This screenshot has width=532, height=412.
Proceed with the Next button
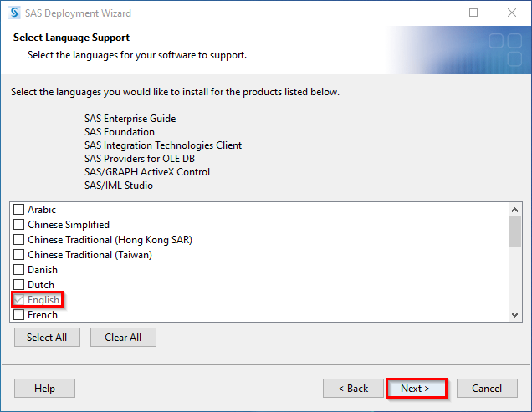click(x=417, y=388)
